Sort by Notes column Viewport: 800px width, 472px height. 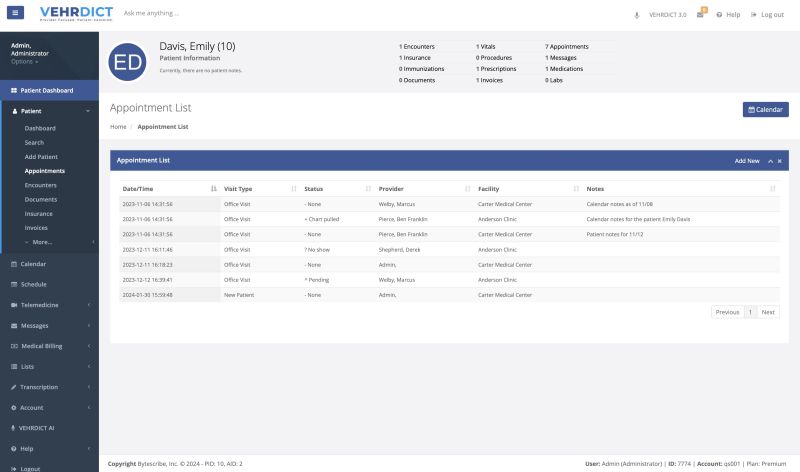click(681, 189)
